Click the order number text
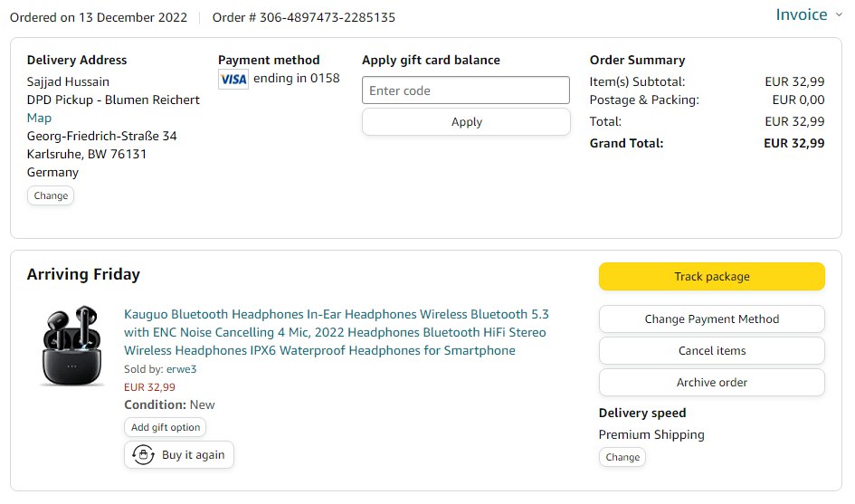Image resolution: width=855 pixels, height=504 pixels. pyautogui.click(x=304, y=17)
